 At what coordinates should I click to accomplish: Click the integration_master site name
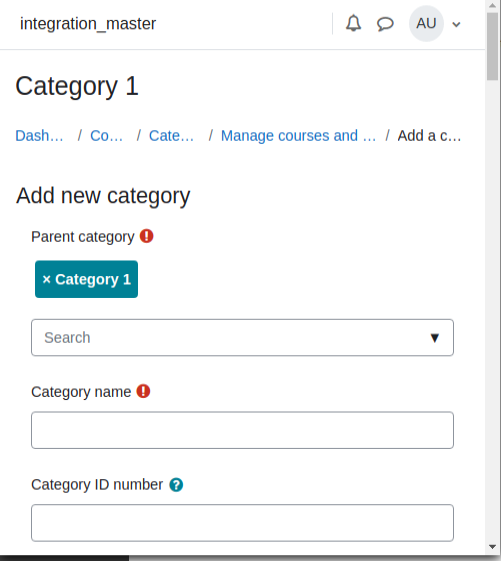[88, 24]
